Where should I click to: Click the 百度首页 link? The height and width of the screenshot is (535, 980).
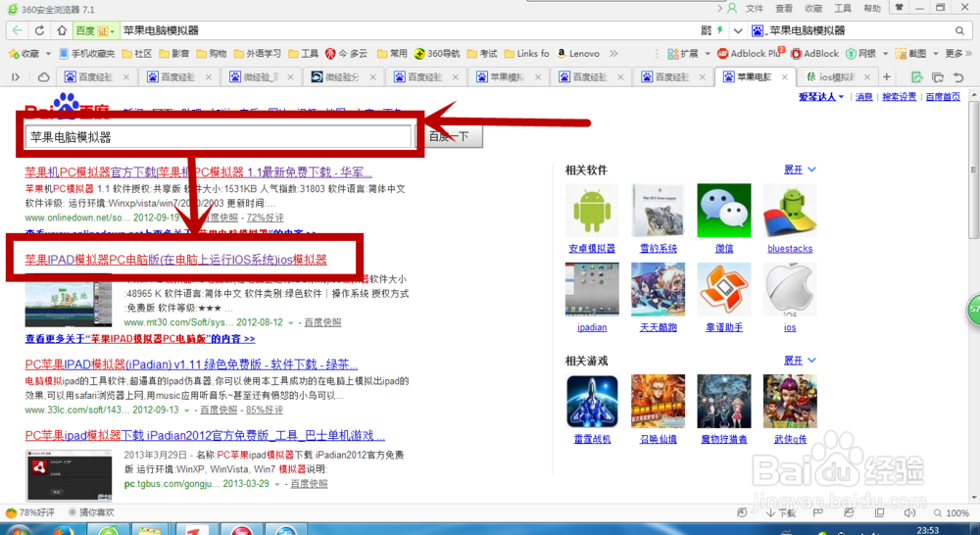coord(943,97)
